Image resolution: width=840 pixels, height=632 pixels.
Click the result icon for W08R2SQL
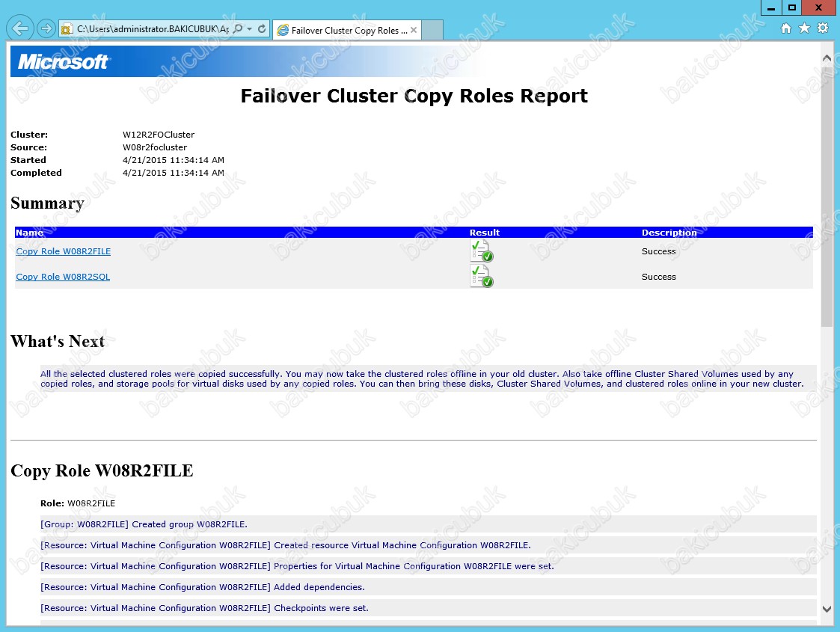pyautogui.click(x=481, y=277)
